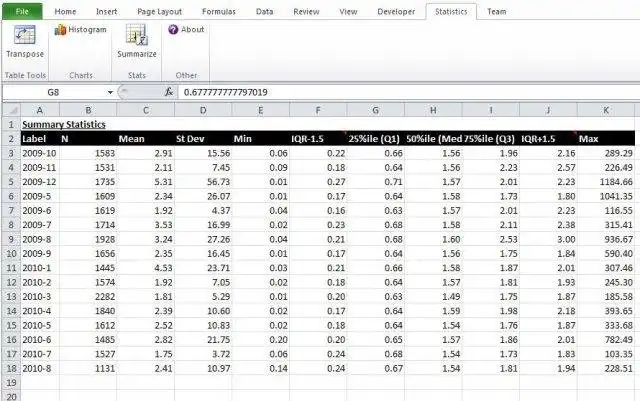Click the 25%ile (Q1) header cell
The height and width of the screenshot is (401, 640).
coord(376,139)
